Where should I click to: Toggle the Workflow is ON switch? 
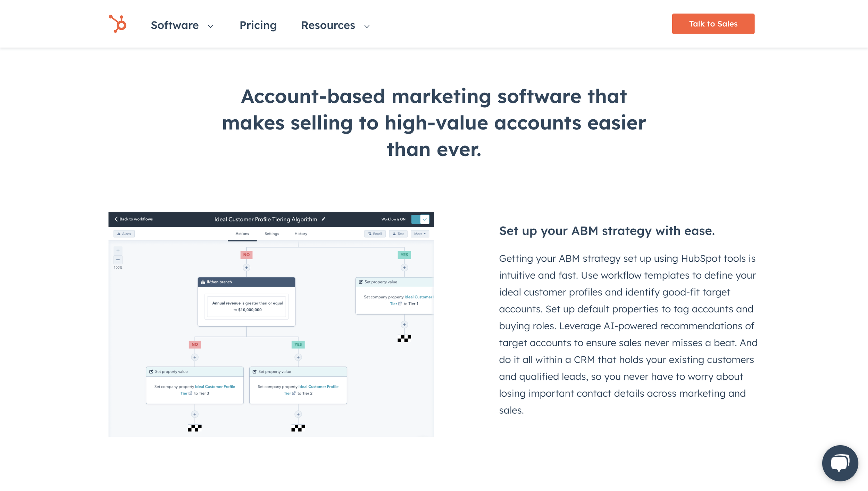tap(420, 219)
